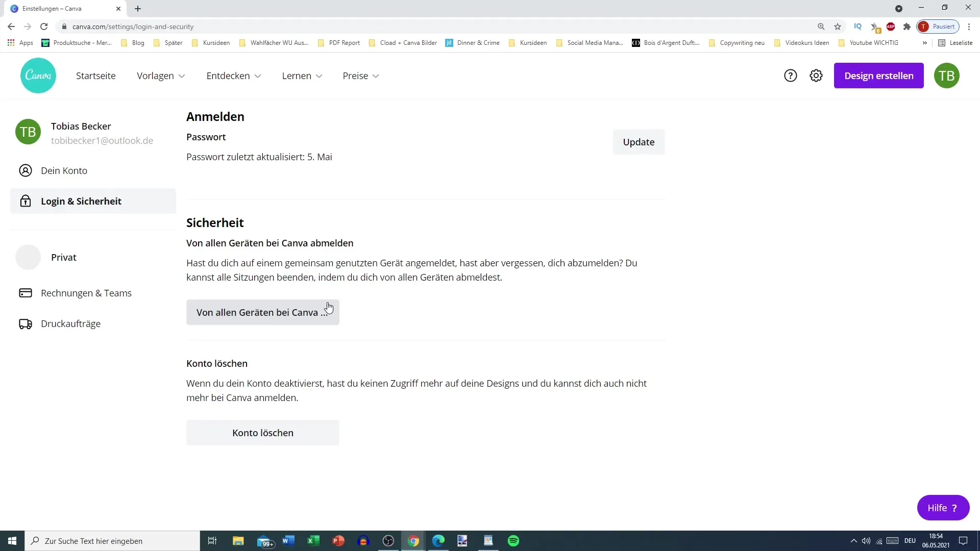Image resolution: width=980 pixels, height=551 pixels.
Task: Reload the page with the refresh icon
Action: pos(44,27)
